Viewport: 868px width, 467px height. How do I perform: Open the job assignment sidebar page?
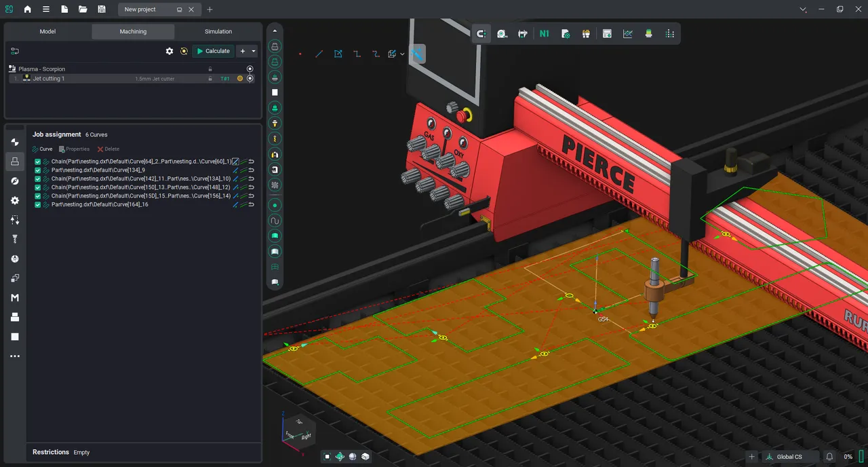[x=15, y=162]
